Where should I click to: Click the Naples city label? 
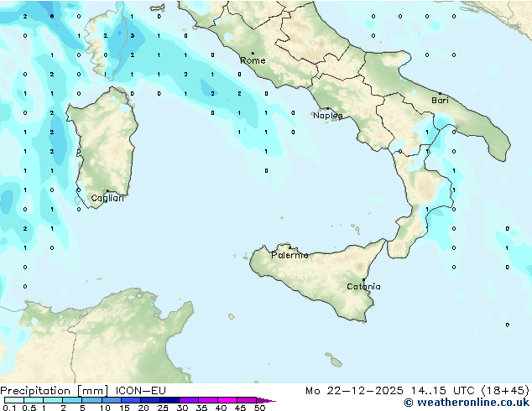[328, 116]
